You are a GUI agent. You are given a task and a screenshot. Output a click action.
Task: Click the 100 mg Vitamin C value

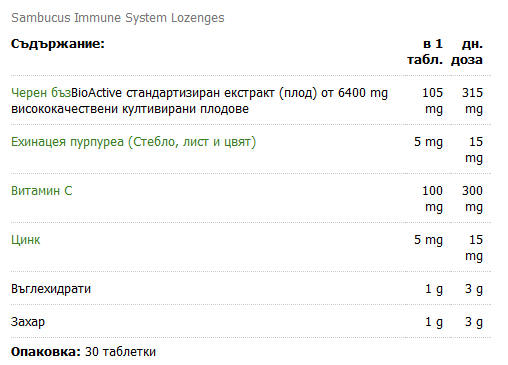433,199
